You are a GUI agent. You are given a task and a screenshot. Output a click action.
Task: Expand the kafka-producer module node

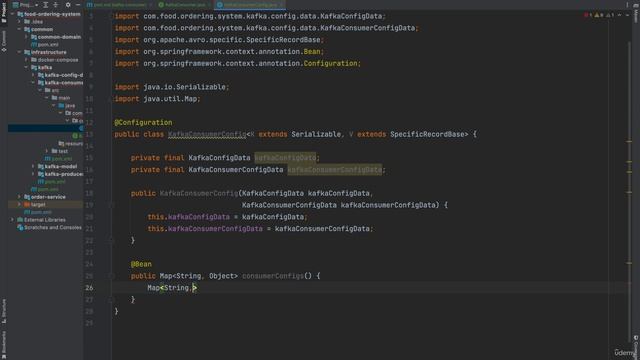pyautogui.click(x=33, y=174)
